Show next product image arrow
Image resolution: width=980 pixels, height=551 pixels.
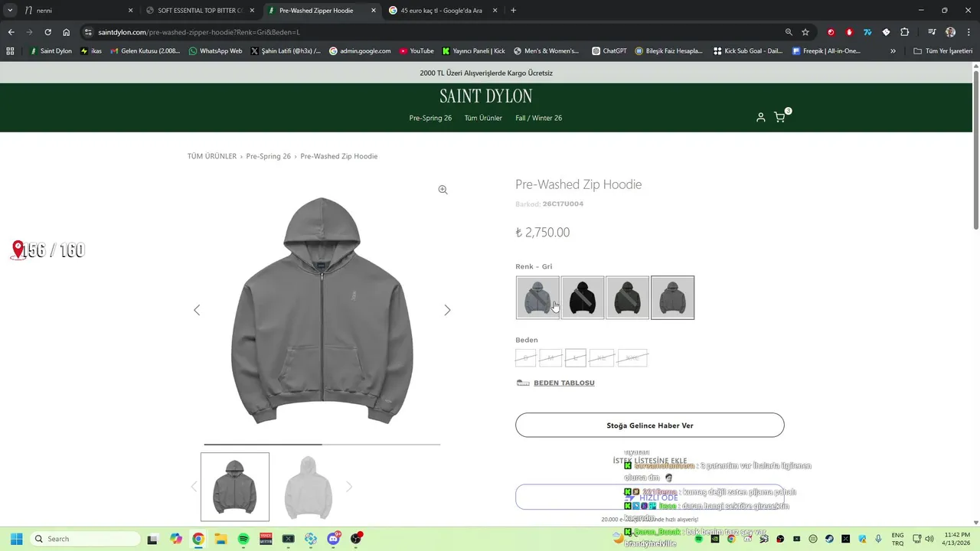[x=448, y=310]
